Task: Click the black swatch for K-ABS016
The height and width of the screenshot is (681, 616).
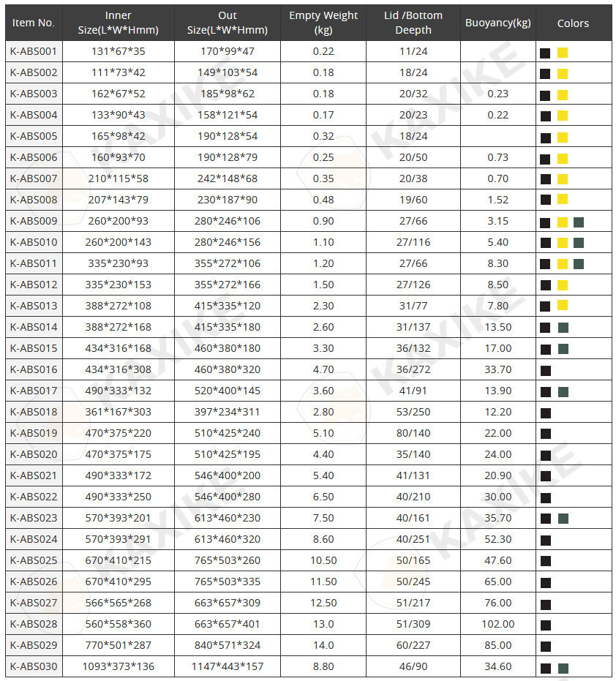Action: [545, 370]
